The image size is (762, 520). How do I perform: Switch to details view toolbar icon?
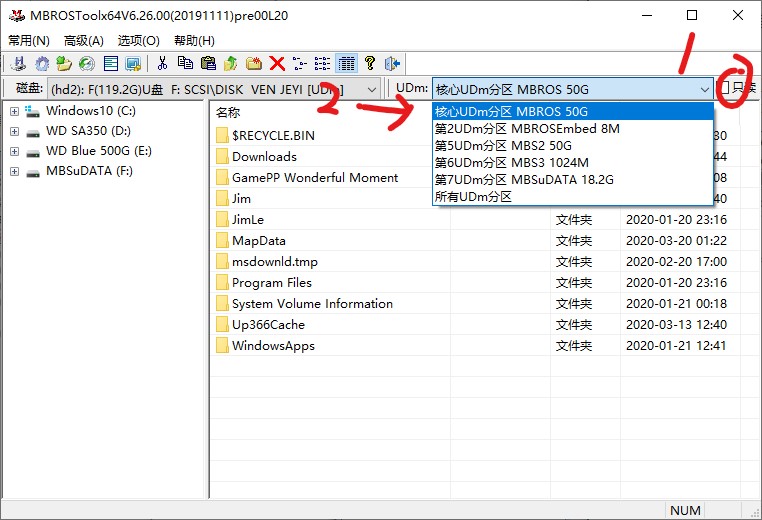[x=346, y=63]
